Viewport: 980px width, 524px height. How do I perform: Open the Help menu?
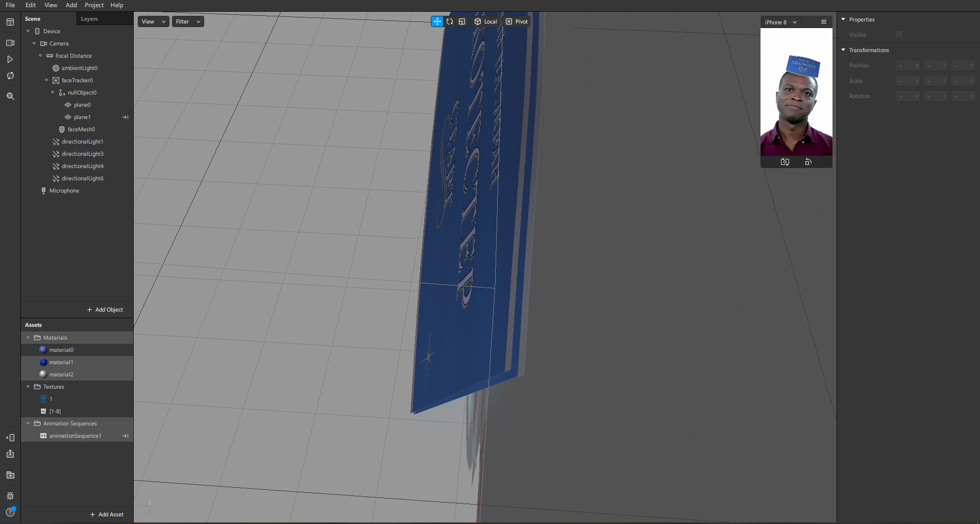(117, 5)
